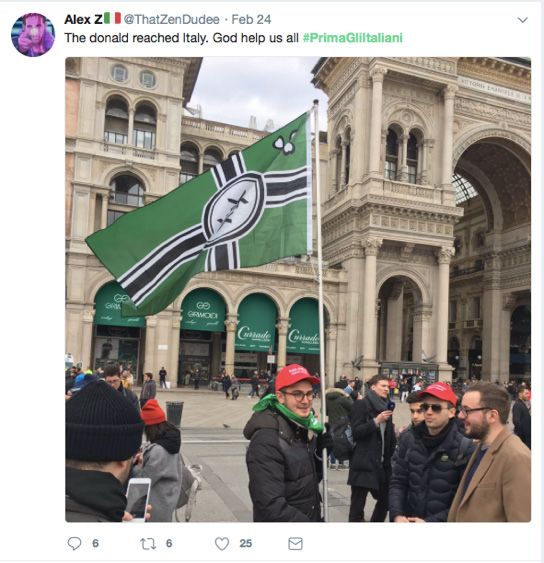The image size is (544, 563).
Task: Click the Grimoldi storefront awning in photo
Action: [x=203, y=311]
